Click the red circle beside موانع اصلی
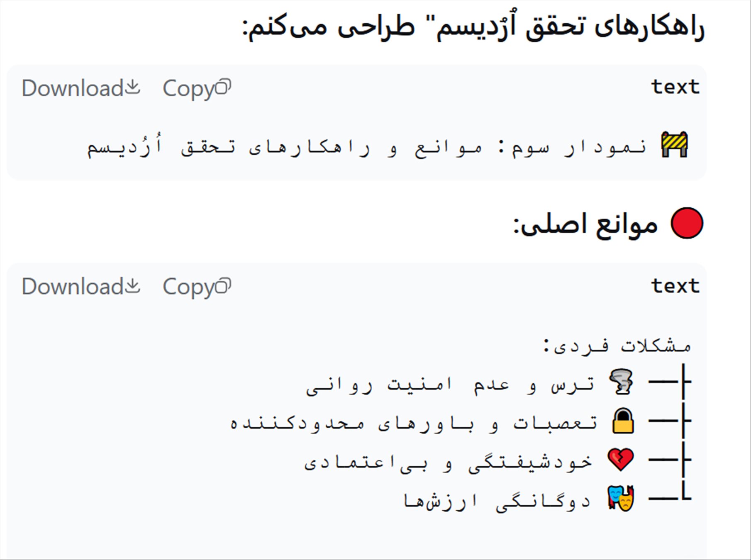Viewport: 751px width, 560px height. [687, 223]
